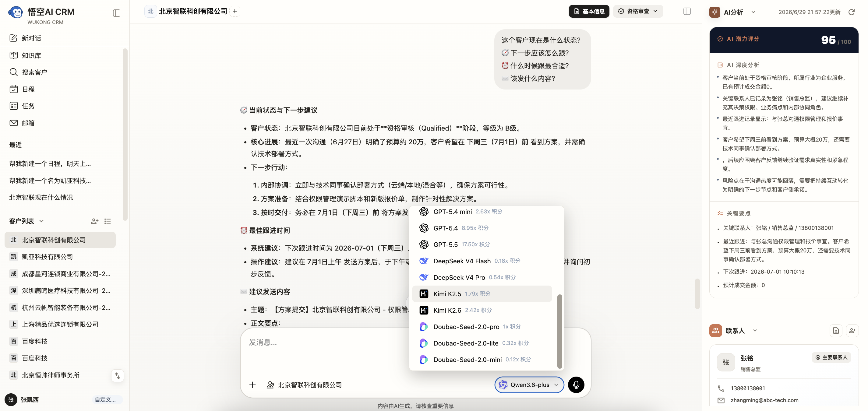Open the knowledge base (知识库)
Screen dimensions: 868x411
25,55
